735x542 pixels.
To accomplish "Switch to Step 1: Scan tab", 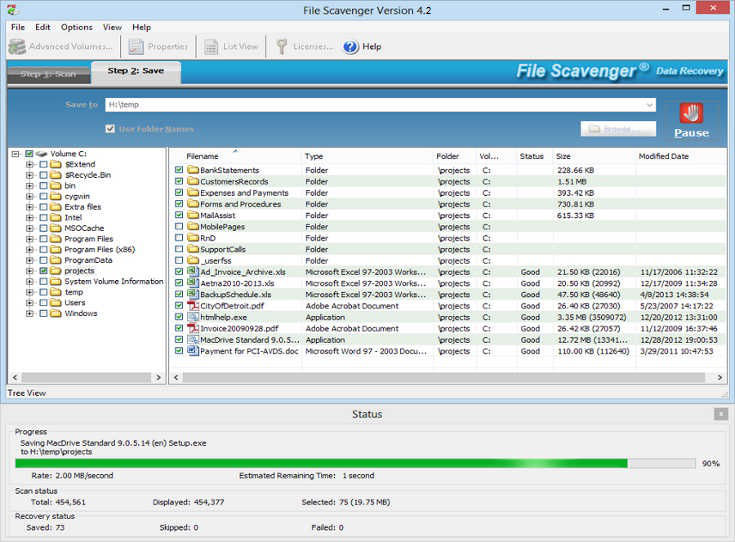I will (x=49, y=75).
